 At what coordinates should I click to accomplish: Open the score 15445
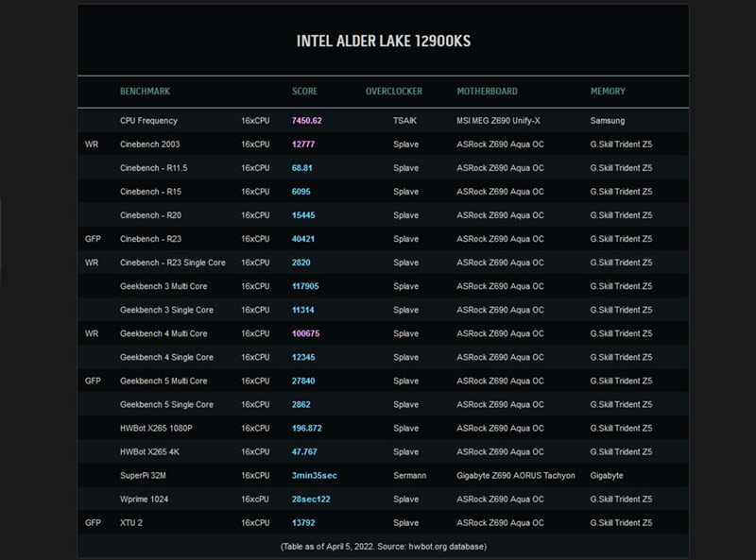point(303,215)
